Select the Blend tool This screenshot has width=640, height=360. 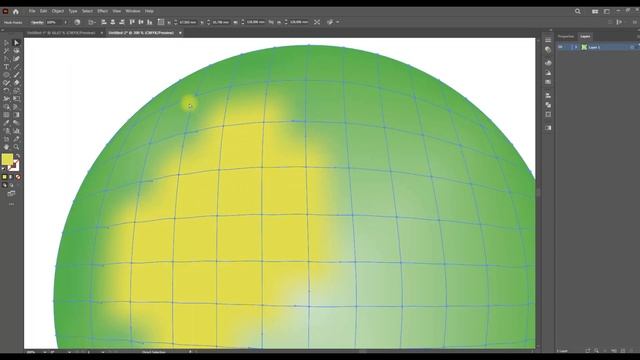(16, 123)
